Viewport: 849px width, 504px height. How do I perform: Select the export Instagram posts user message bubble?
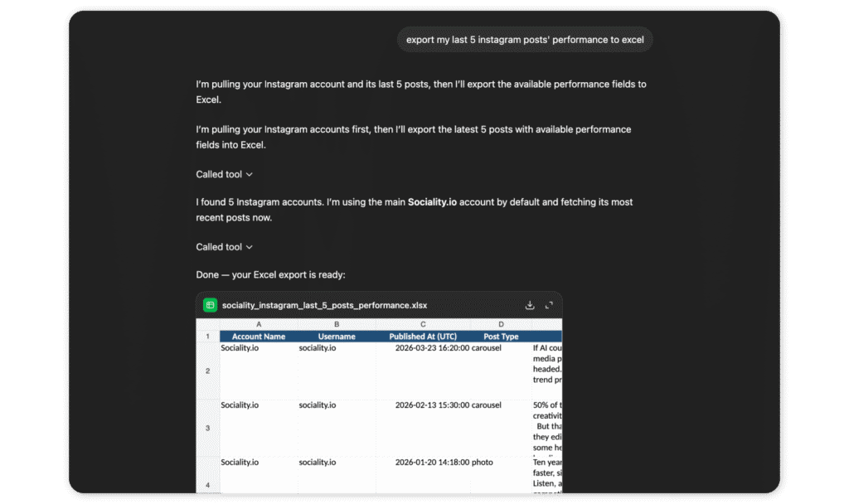[x=525, y=39]
